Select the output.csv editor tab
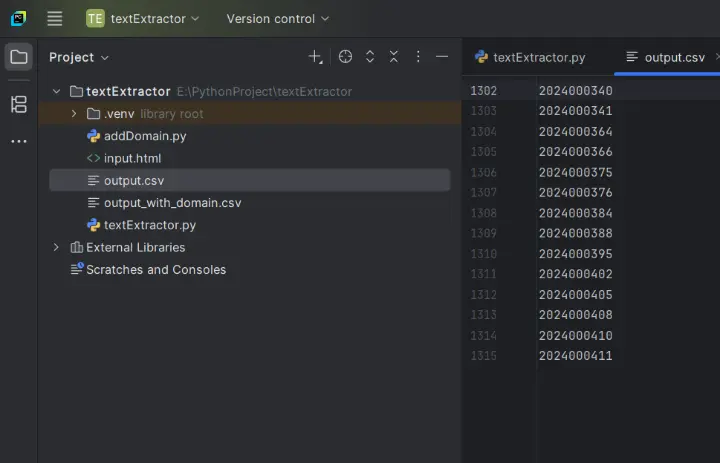 pos(665,57)
